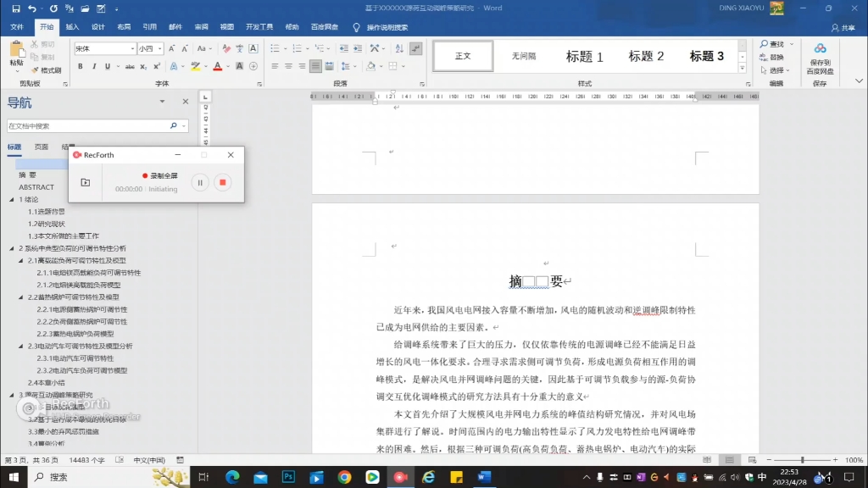Toggle strikethrough text formatting

130,66
